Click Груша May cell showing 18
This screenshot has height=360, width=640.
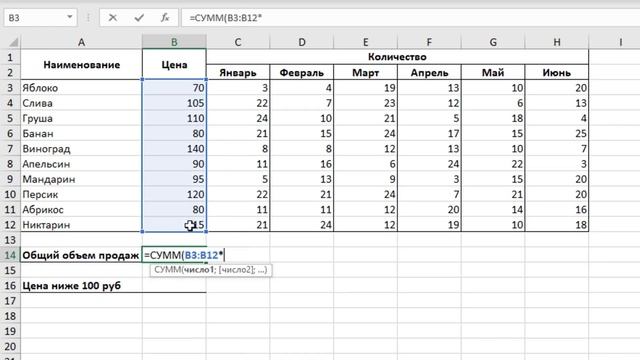[493, 118]
